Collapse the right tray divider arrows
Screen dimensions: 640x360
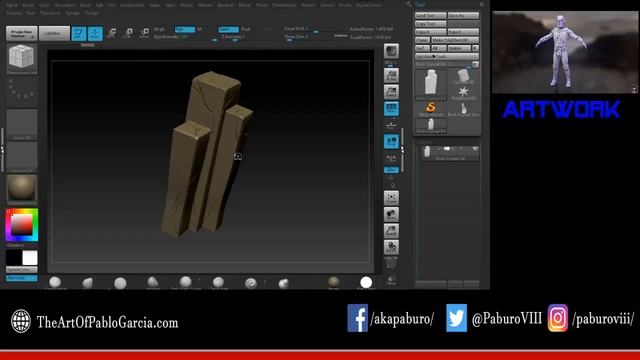pyautogui.click(x=402, y=150)
